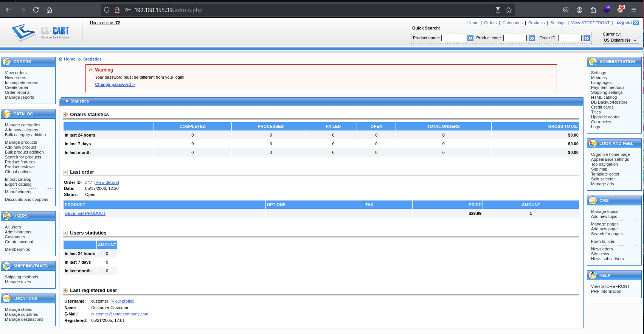
Task: Click the product code search arrow button
Action: click(532, 38)
